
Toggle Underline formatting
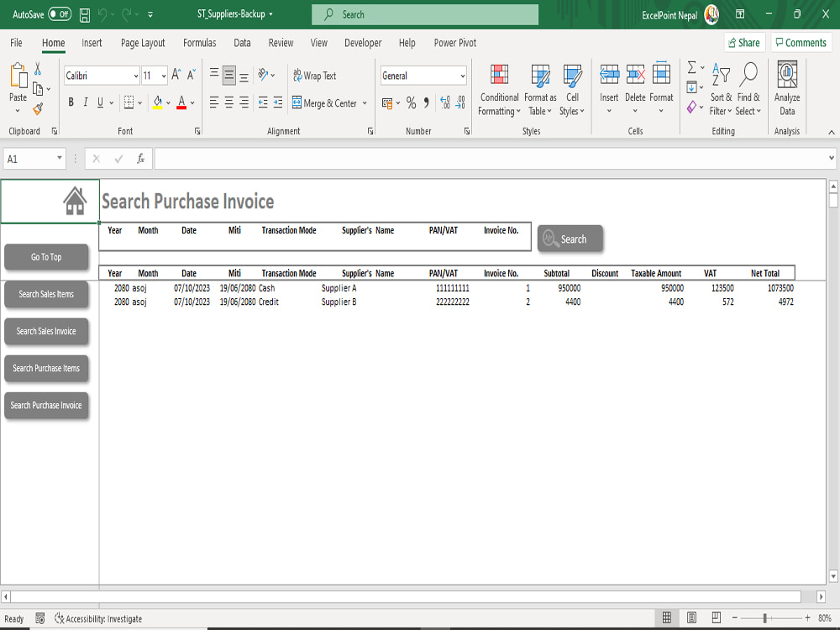pos(100,102)
